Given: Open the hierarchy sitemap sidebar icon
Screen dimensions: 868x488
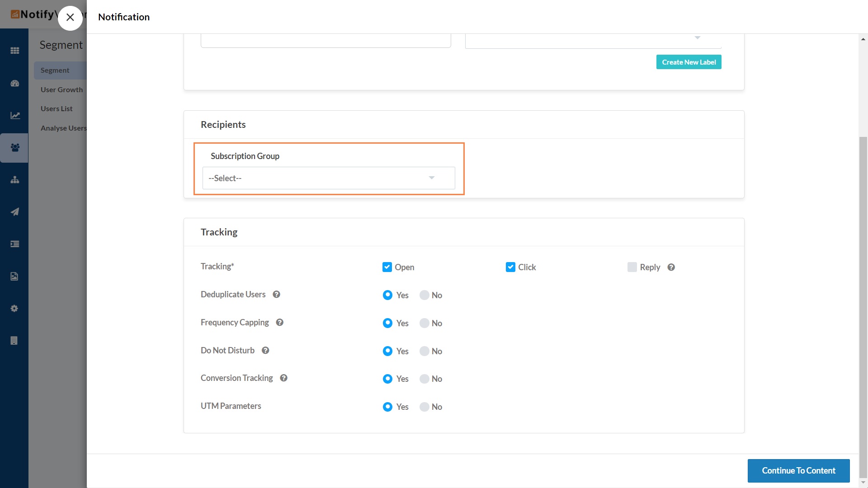Looking at the screenshot, I should (x=14, y=180).
